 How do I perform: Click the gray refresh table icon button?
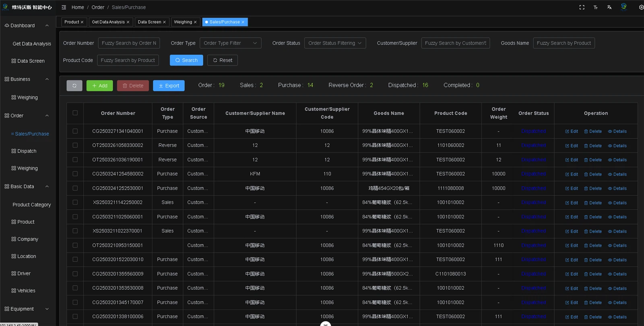(x=74, y=85)
